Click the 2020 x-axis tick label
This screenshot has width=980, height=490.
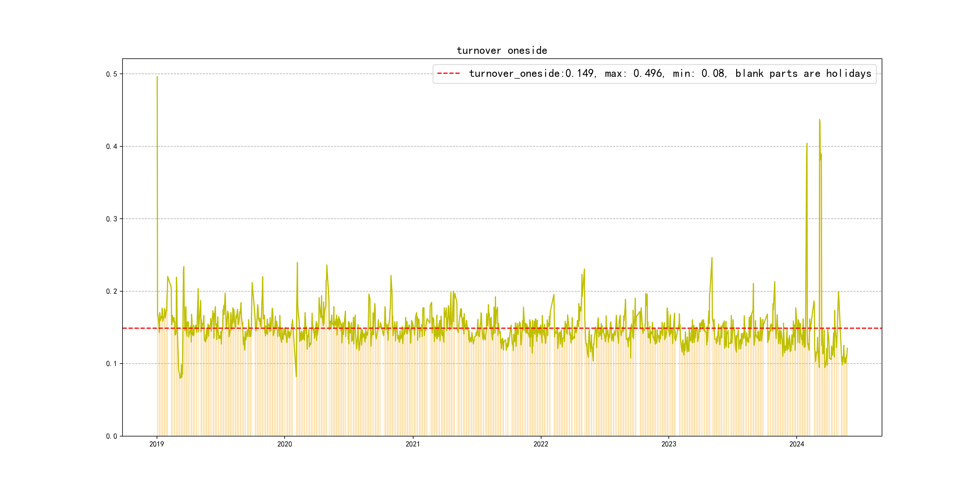click(285, 444)
